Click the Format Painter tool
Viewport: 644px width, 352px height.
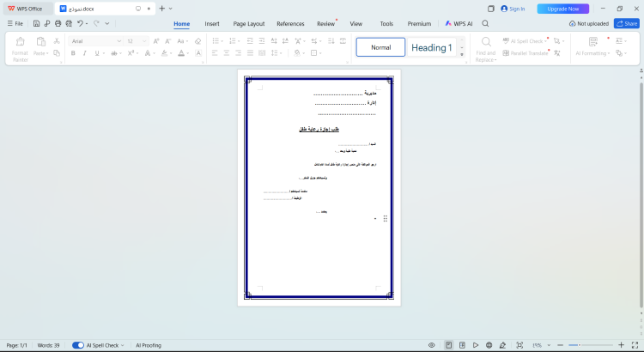(20, 49)
